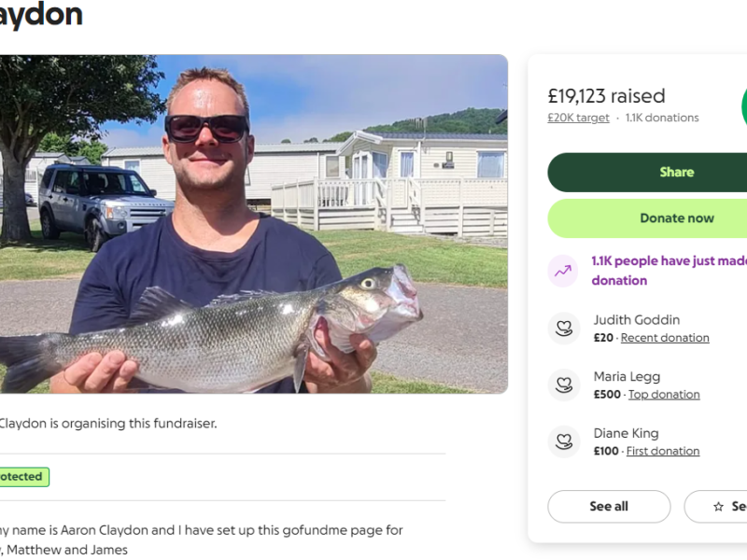This screenshot has width=747, height=560.
Task: Open the Top donation link
Action: point(664,395)
